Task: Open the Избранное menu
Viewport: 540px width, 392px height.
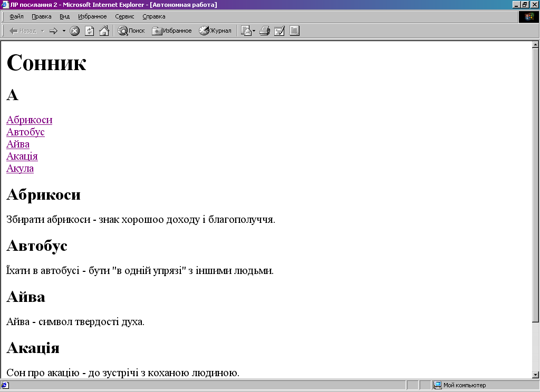Action: tap(92, 16)
